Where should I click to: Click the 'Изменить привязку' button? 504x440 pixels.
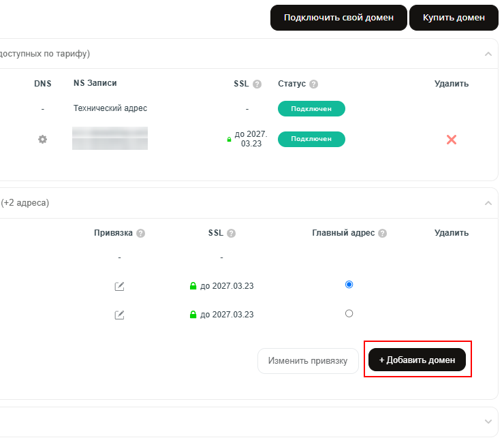pyautogui.click(x=308, y=361)
